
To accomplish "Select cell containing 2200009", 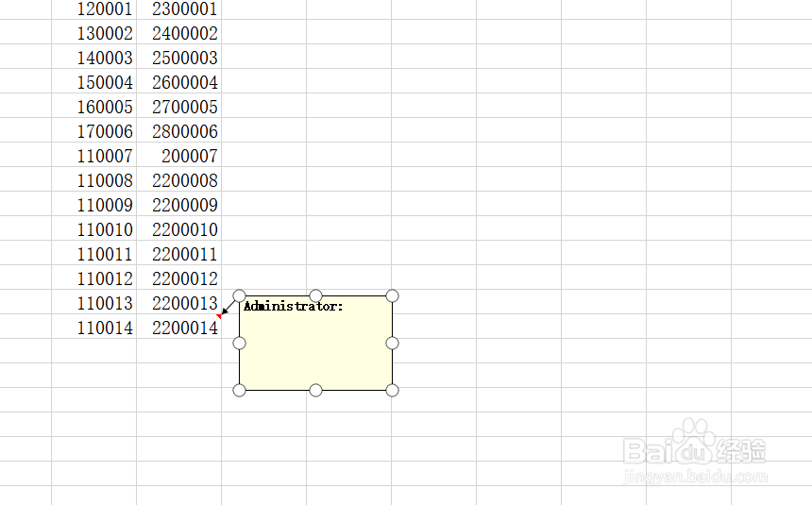I will point(179,204).
